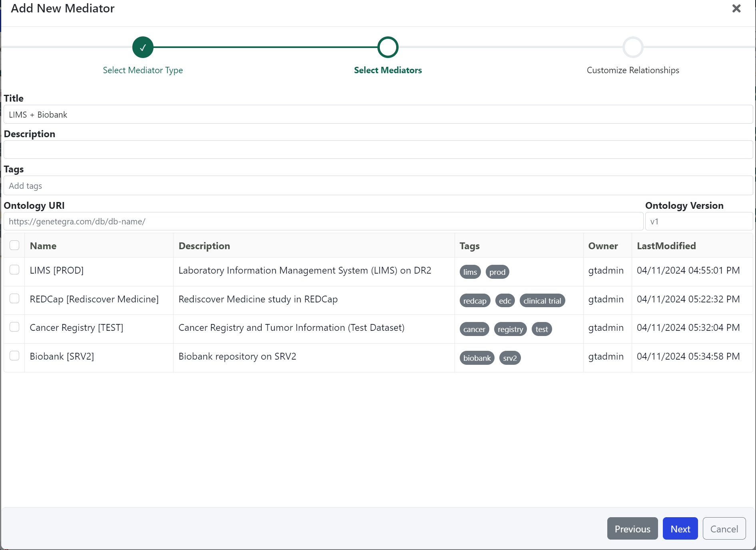The image size is (756, 550).
Task: Click the Cancel button
Action: [x=724, y=529]
